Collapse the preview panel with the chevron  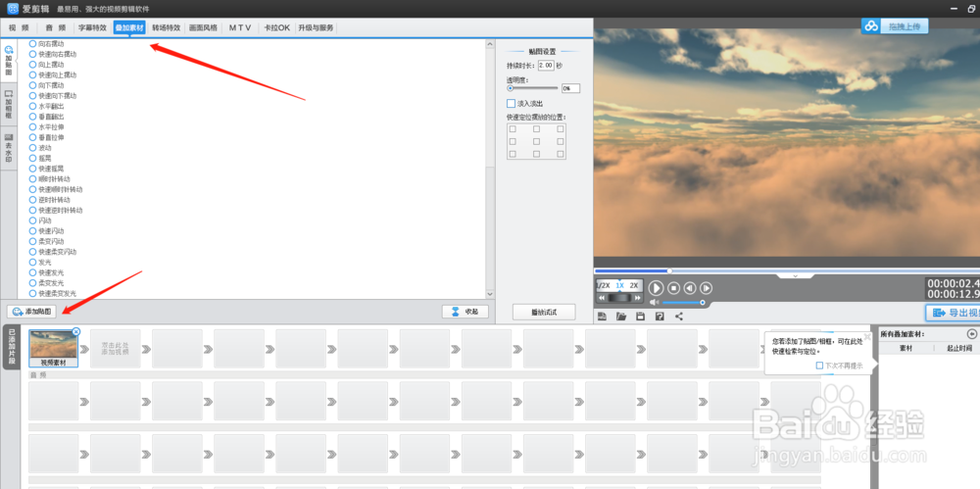(x=781, y=276)
